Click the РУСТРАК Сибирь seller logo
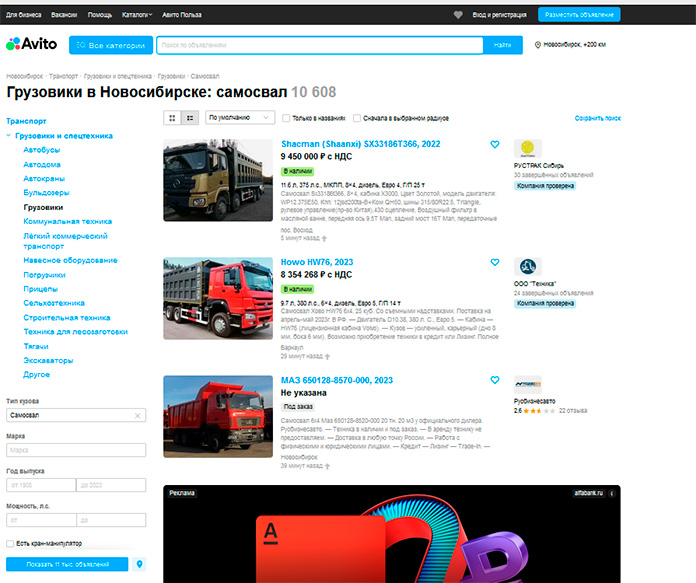Image resolution: width=696 pixels, height=583 pixels. 528,149
